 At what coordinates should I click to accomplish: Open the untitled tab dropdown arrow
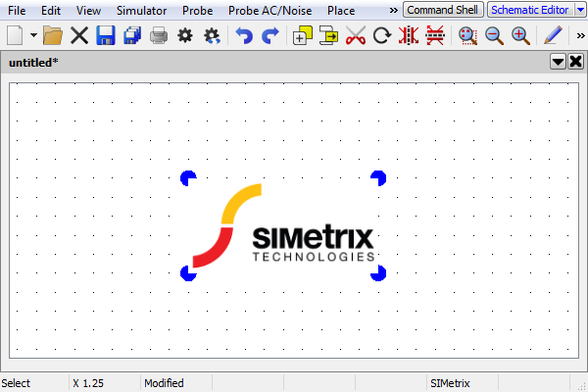[x=558, y=62]
